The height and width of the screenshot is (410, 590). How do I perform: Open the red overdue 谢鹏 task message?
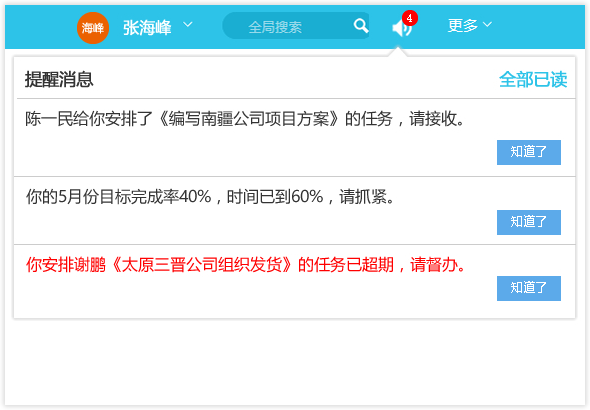(x=246, y=265)
